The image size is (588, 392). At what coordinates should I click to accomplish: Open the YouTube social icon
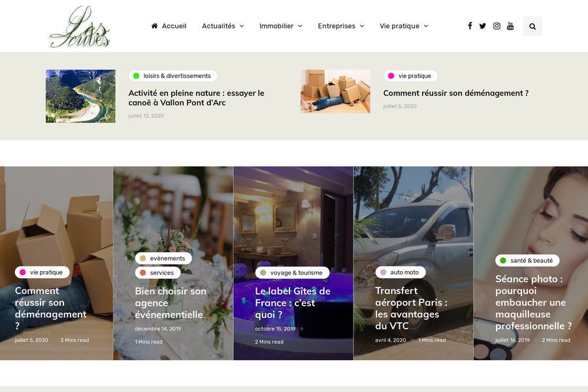pos(510,26)
